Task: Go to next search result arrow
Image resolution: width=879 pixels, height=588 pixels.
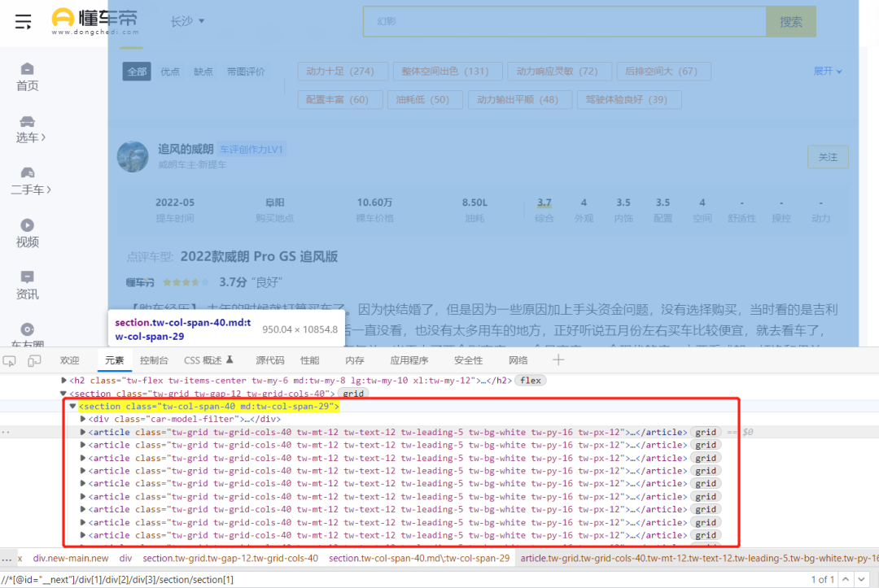Action: [x=862, y=580]
